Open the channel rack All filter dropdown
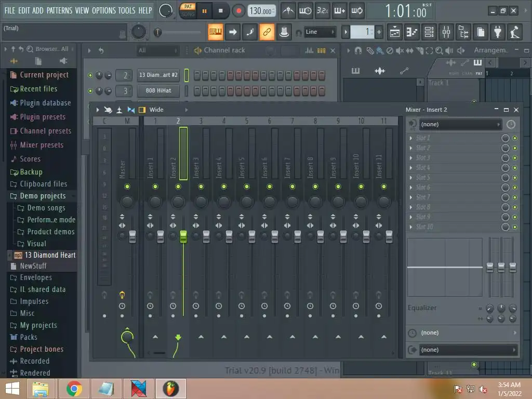Image resolution: width=532 pixels, height=399 pixels. [x=157, y=50]
